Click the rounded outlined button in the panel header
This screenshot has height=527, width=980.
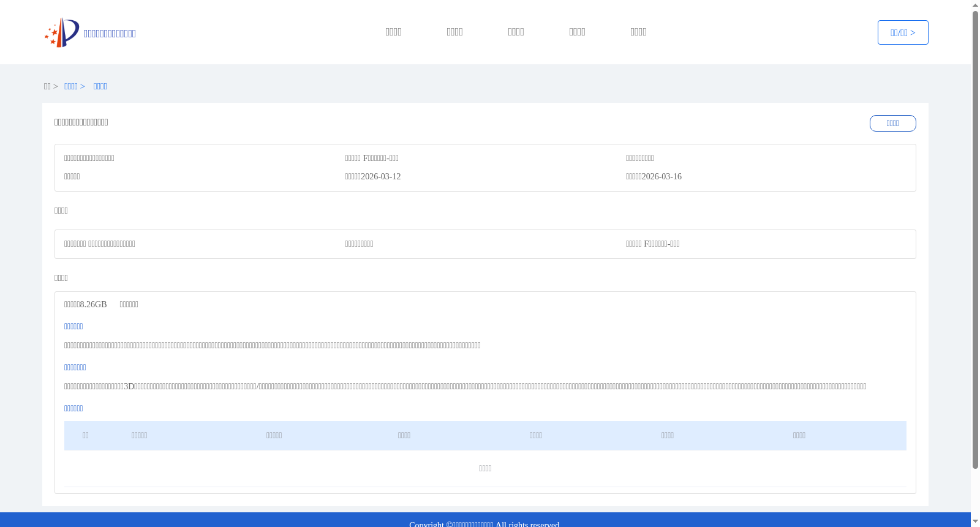coord(893,123)
